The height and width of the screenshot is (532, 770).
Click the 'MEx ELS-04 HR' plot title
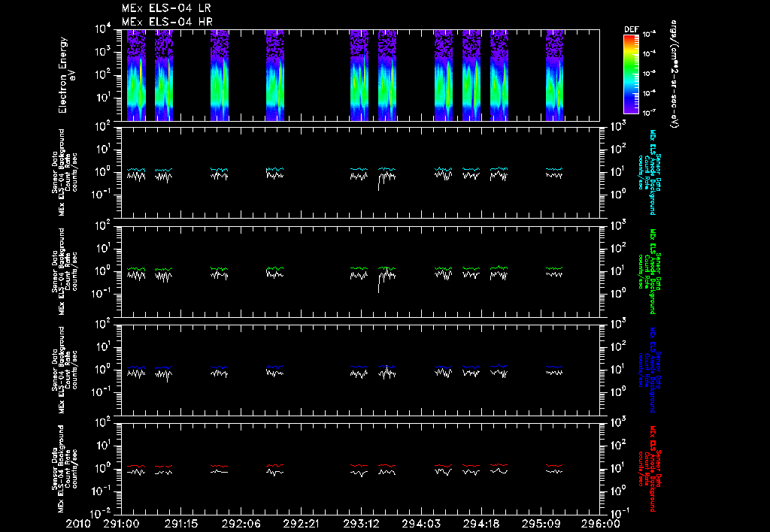coord(167,22)
